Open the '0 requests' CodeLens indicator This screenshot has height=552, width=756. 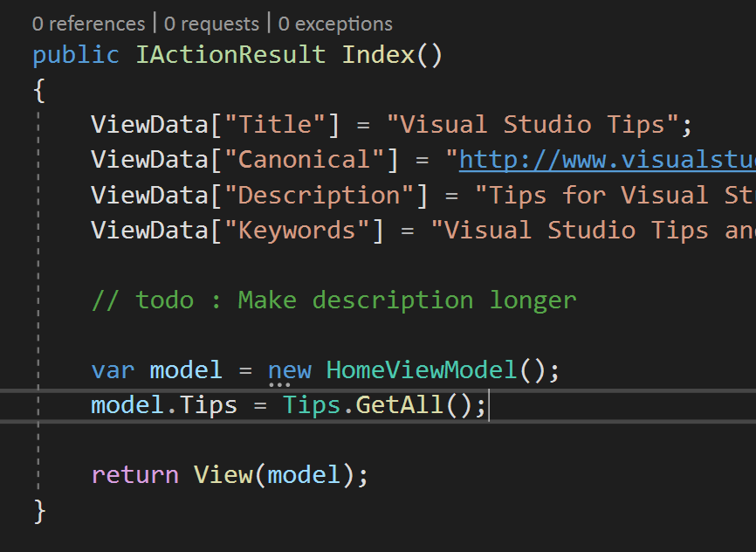click(x=211, y=24)
